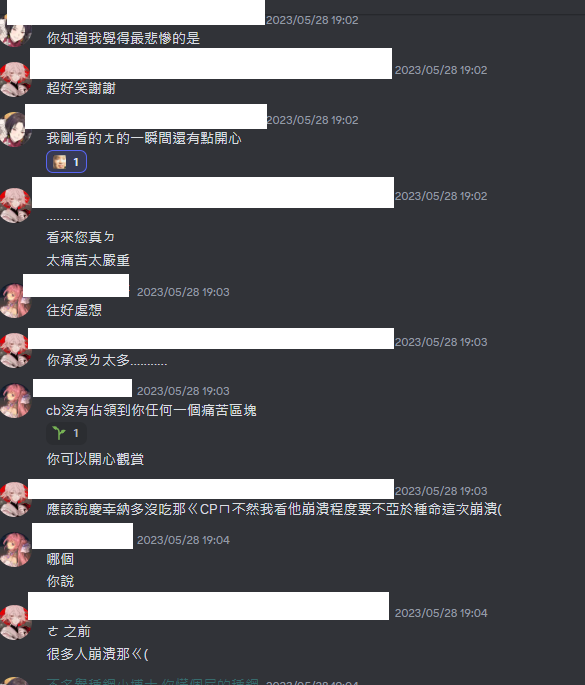Click avatar beside 我剛看的ㄤ的一瞬間還有點開心

pyautogui.click(x=15, y=129)
